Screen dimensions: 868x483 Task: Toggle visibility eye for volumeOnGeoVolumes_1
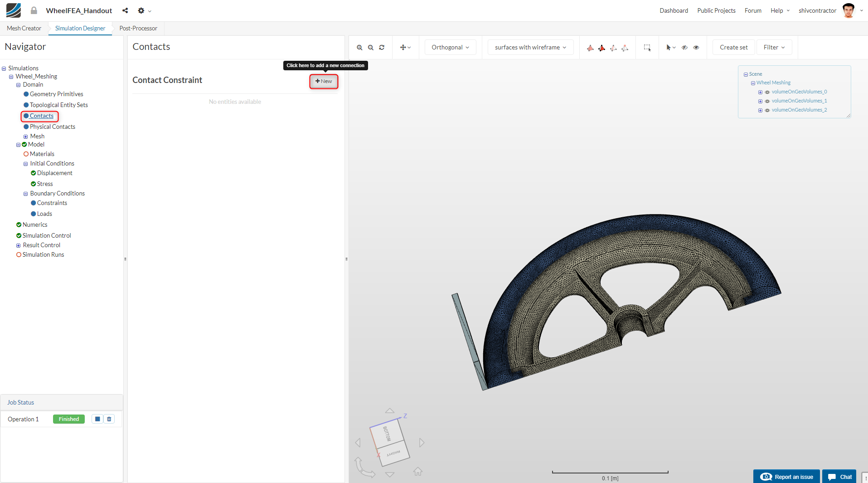click(767, 101)
